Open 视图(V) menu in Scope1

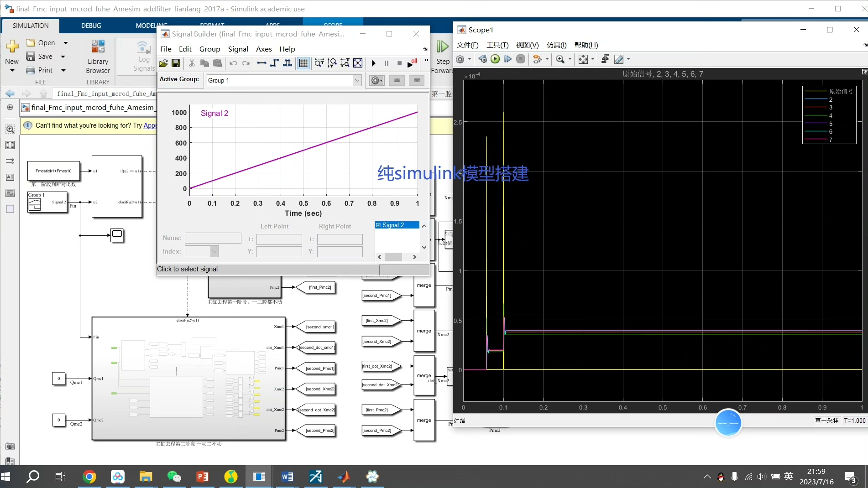pos(527,45)
